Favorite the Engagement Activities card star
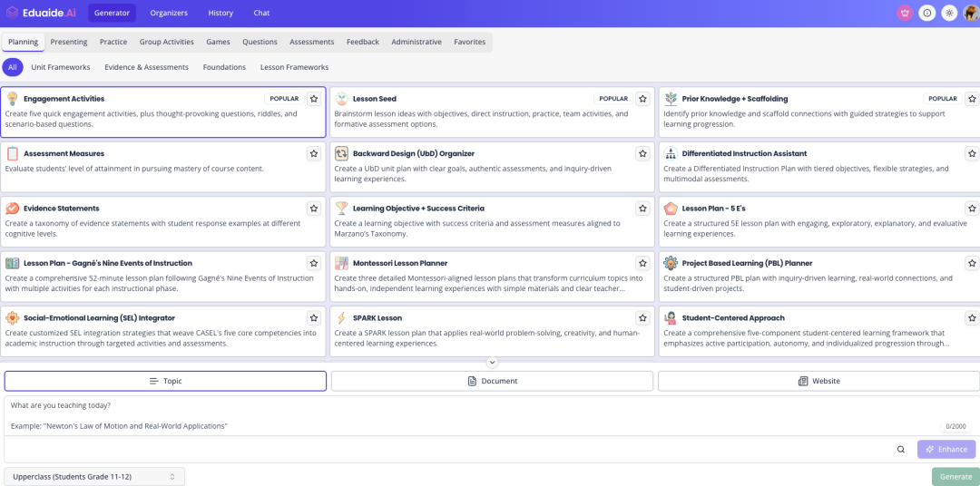Screen dimensions: 980x486 point(314,99)
